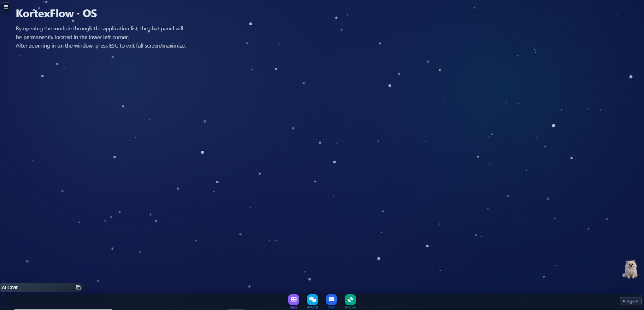The height and width of the screenshot is (310, 644).
Task: Launch AI Chat from the dock
Action: coord(313,300)
